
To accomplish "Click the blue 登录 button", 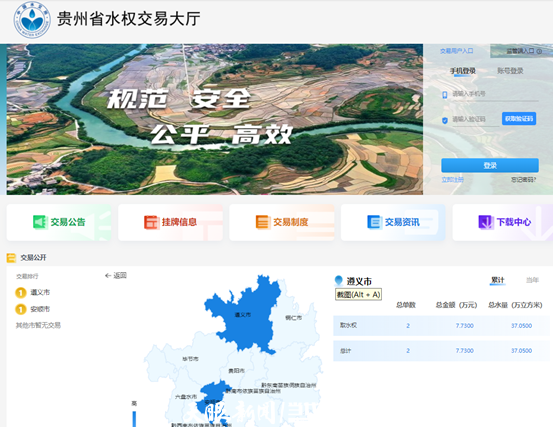I will coord(490,165).
